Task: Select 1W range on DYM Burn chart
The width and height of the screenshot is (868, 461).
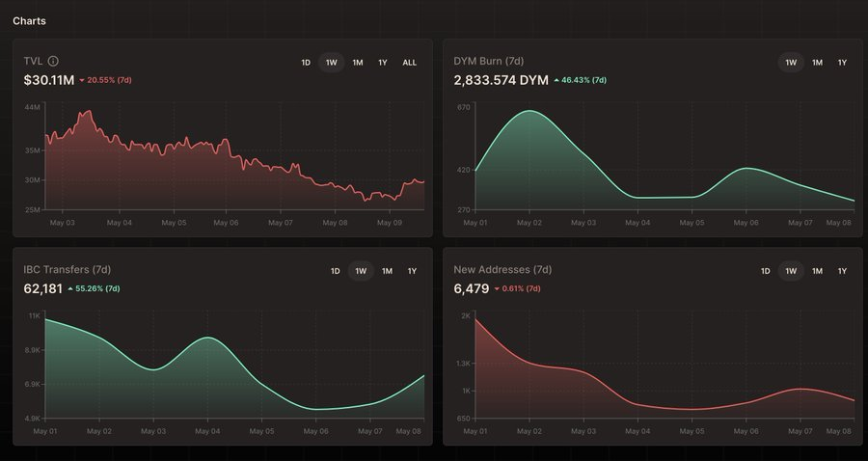Action: [791, 63]
